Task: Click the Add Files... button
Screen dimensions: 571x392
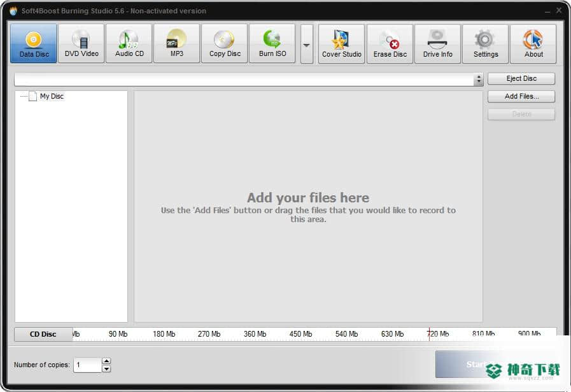Action: [521, 97]
